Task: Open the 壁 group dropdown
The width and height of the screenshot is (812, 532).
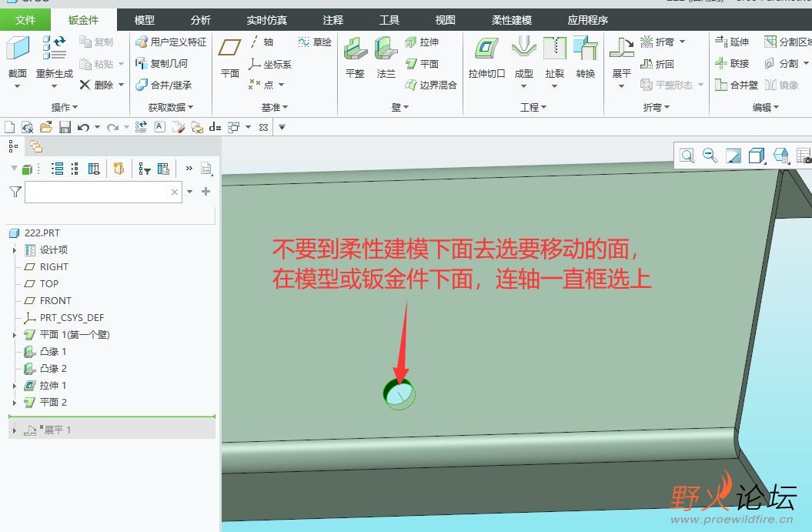Action: pos(399,107)
